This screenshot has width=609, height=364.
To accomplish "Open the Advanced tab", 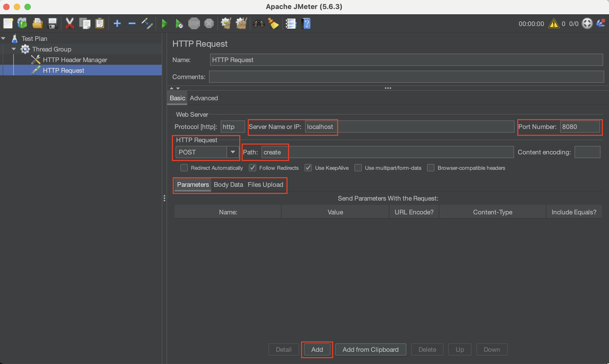I will point(204,98).
